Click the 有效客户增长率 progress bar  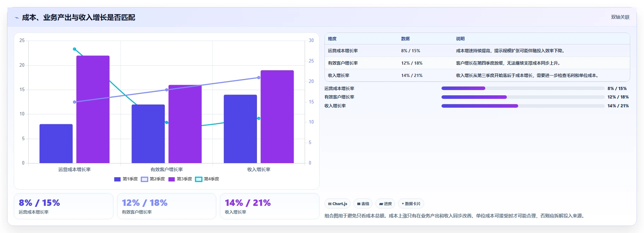pyautogui.click(x=523, y=97)
